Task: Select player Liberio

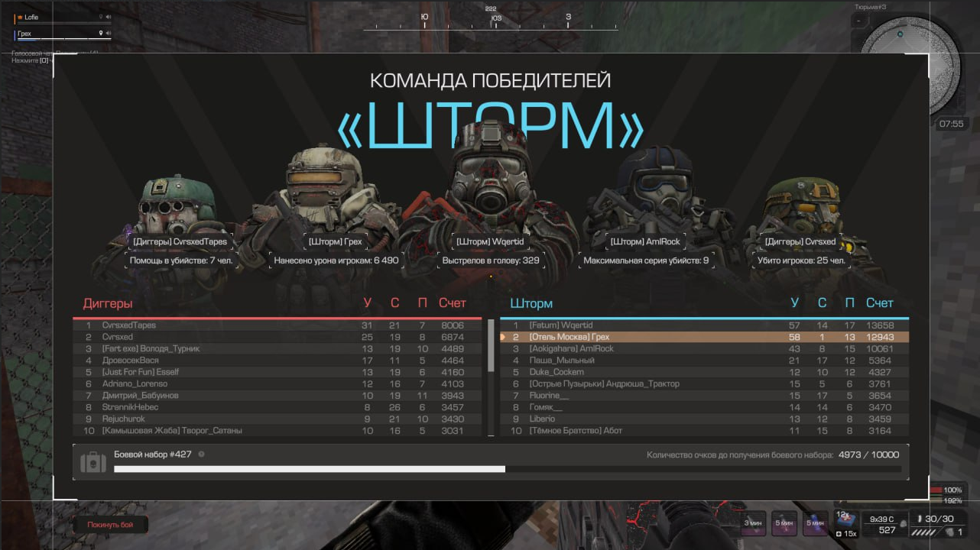Action: coord(705,419)
